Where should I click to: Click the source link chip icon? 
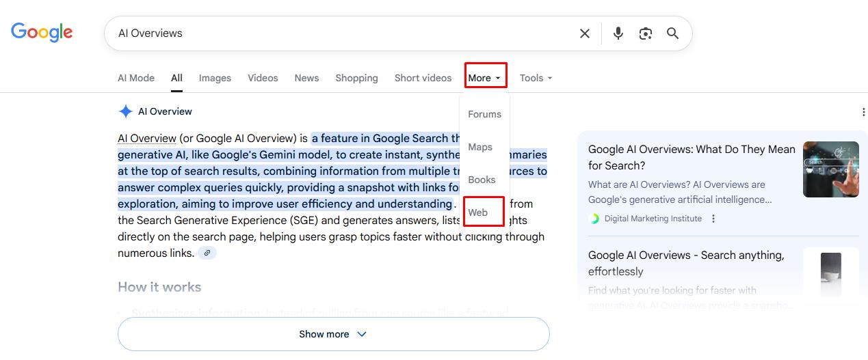207,253
